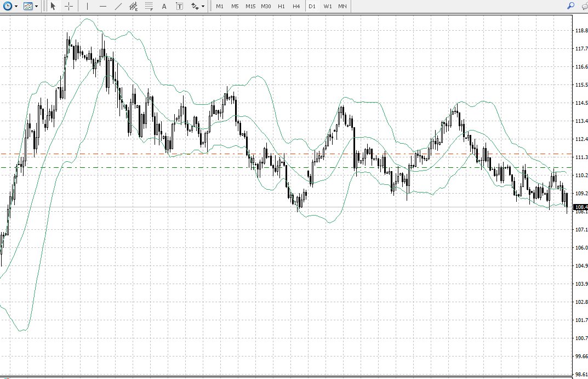Choose the Text Label tool
This screenshot has width=588, height=379.
(180, 6)
